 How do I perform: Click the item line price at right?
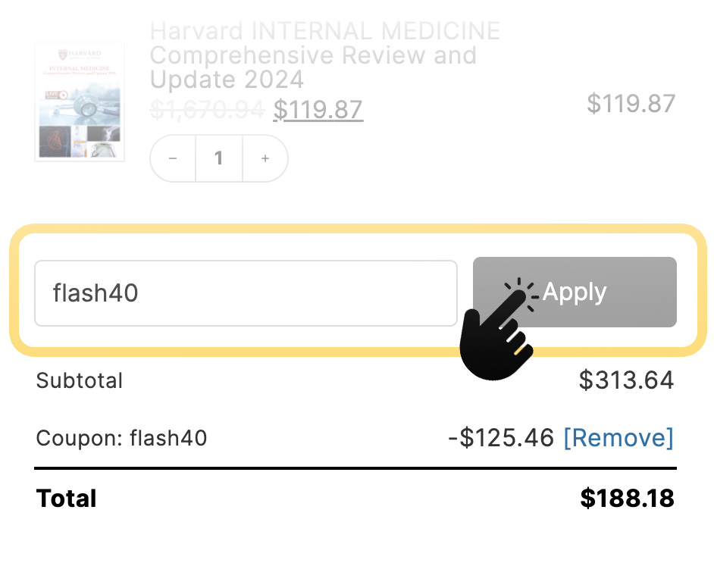click(x=631, y=104)
